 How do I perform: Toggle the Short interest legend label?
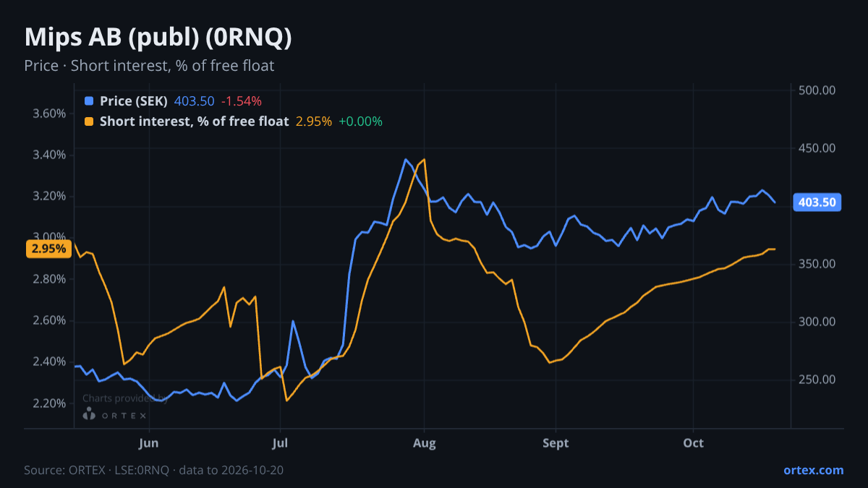(195, 121)
